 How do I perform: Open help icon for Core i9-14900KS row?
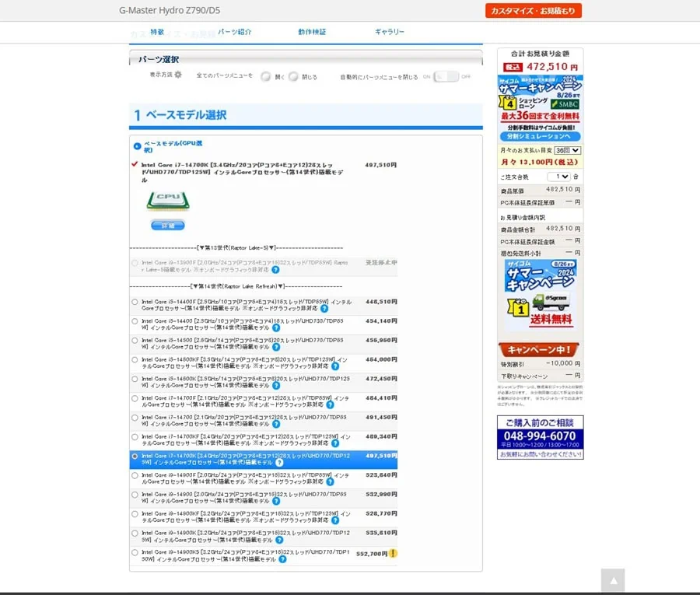(x=282, y=559)
